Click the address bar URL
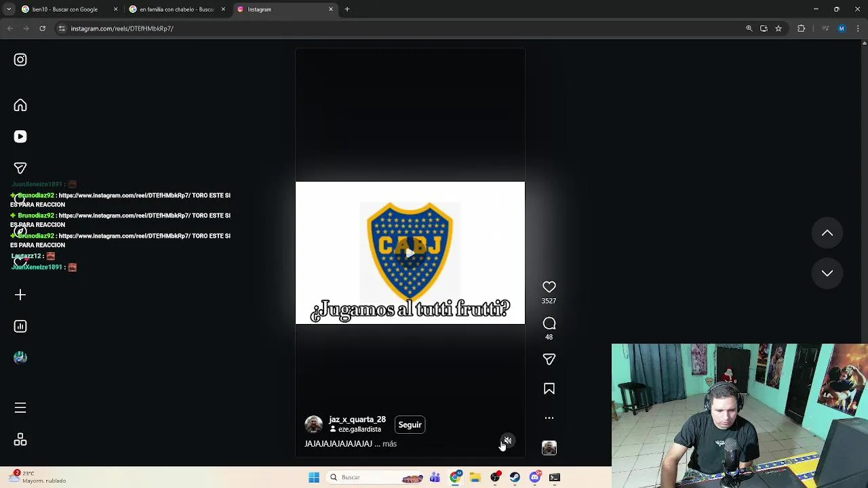The height and width of the screenshot is (488, 868). click(x=122, y=28)
